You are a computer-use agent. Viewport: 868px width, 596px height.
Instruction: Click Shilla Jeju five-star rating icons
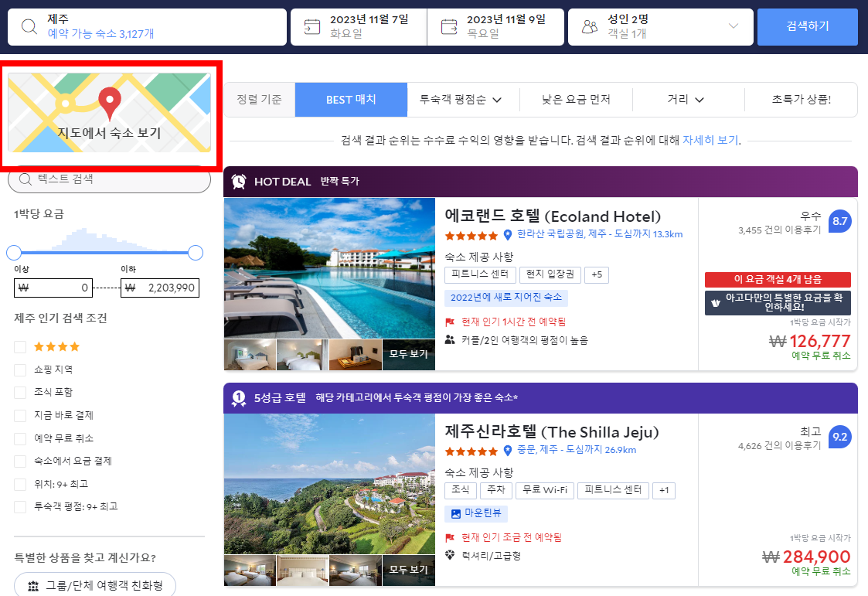click(471, 451)
